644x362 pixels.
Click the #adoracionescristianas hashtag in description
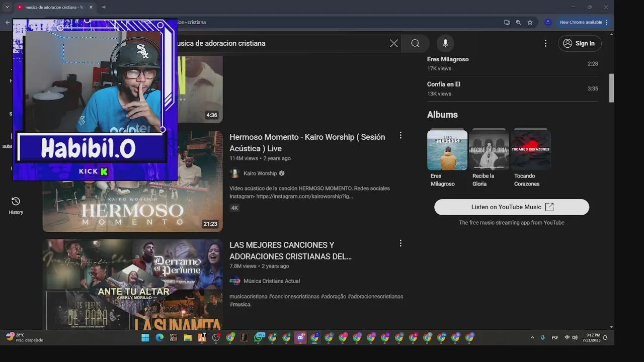point(375,297)
